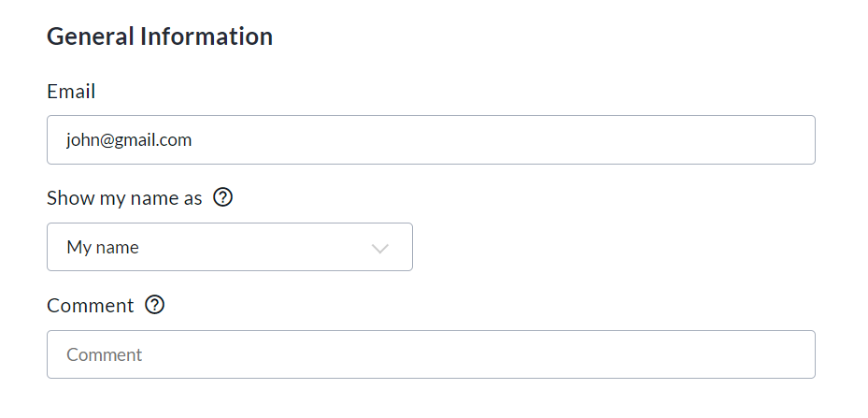Viewport: 868px width, 418px height.
Task: Click the Comment placeholder text
Action: 105,355
